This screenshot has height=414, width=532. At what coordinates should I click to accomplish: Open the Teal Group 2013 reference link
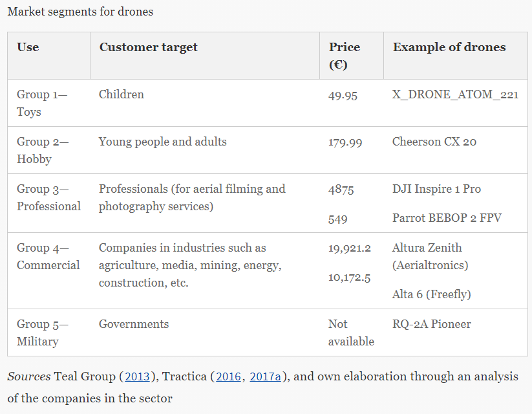137,376
